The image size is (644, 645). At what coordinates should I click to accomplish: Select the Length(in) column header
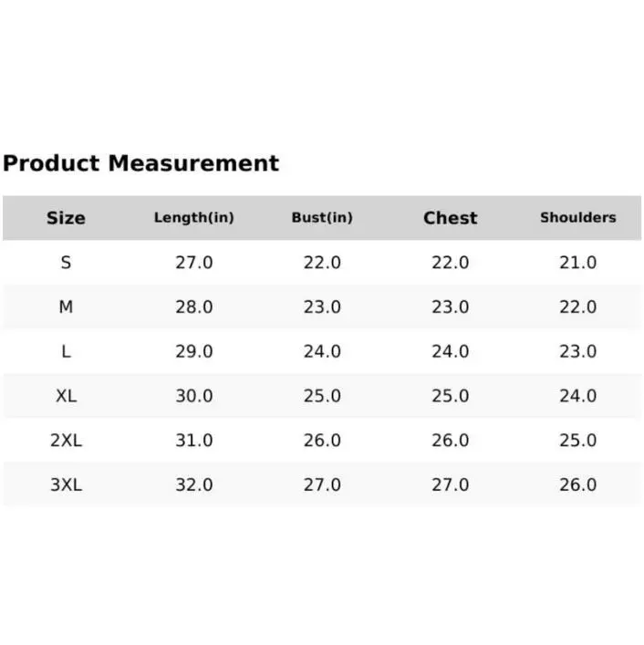tap(193, 218)
